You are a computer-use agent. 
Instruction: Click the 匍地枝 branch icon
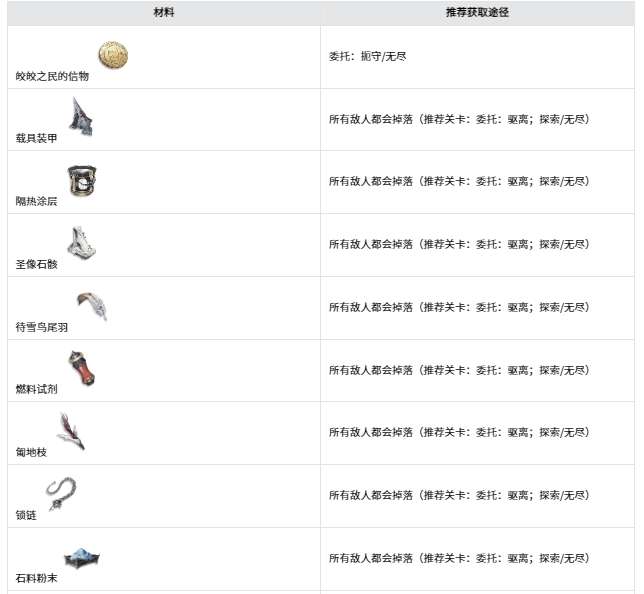tap(71, 431)
